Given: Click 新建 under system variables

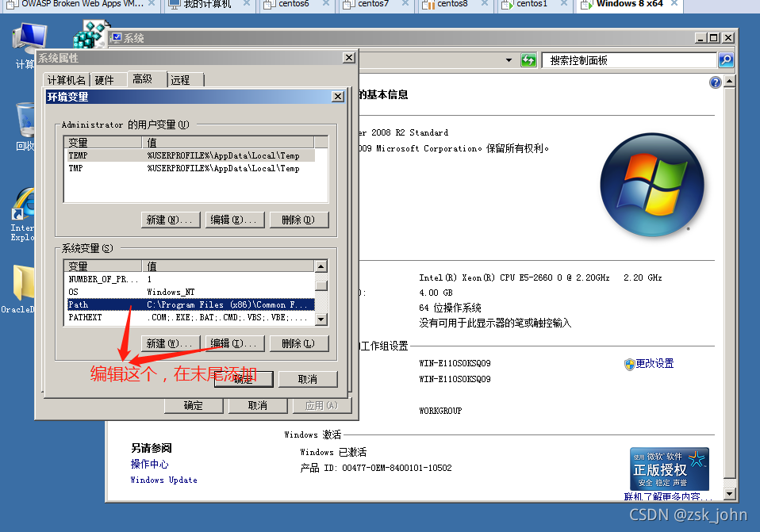Looking at the screenshot, I should click(x=170, y=343).
